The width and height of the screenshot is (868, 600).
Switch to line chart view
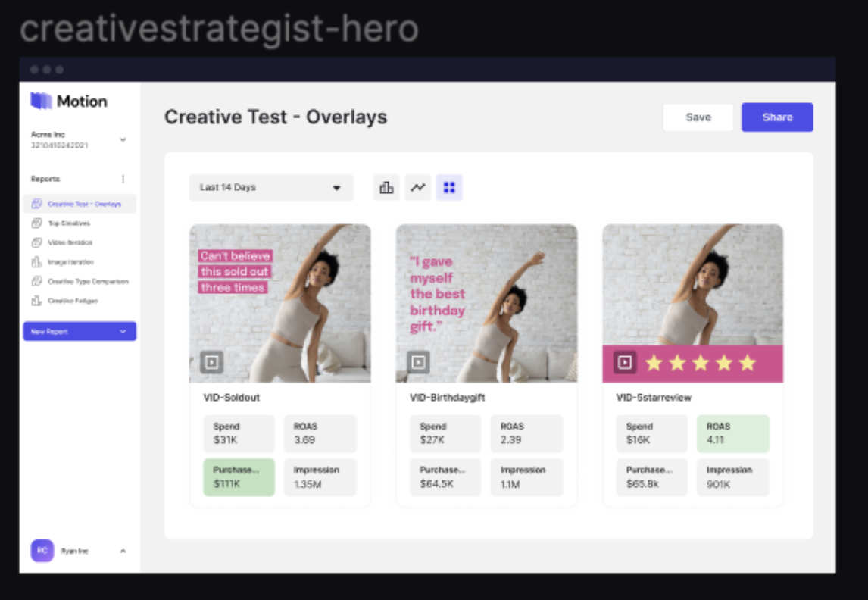coord(418,188)
